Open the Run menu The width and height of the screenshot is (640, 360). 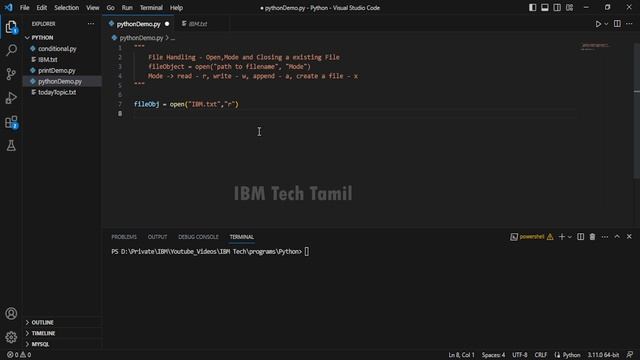point(127,8)
